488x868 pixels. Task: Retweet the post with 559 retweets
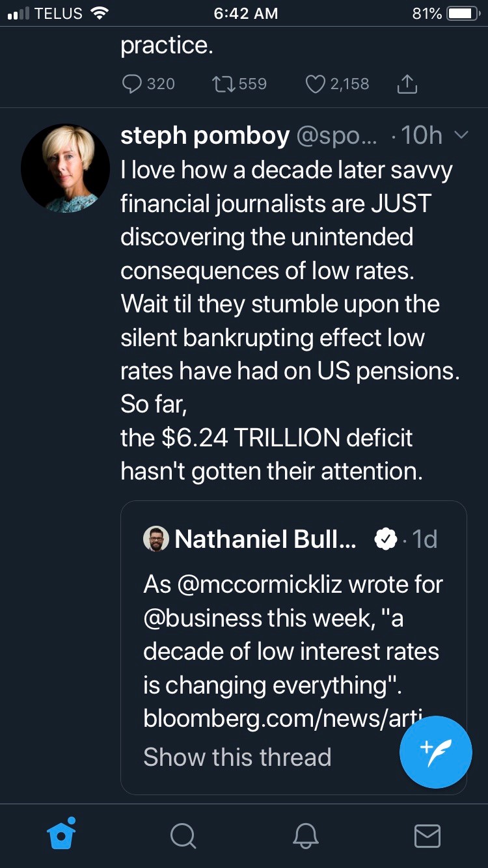click(x=224, y=84)
